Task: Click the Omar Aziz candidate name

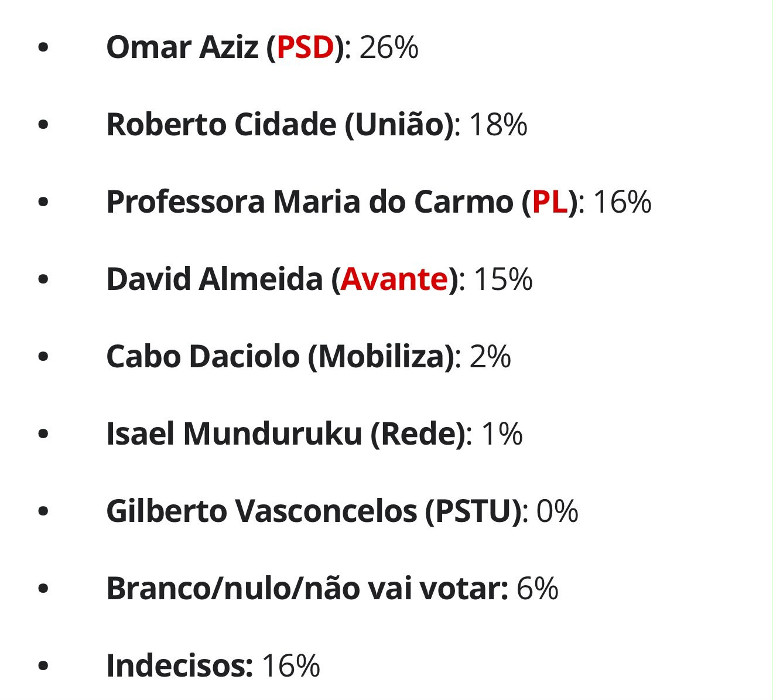Action: point(182,47)
